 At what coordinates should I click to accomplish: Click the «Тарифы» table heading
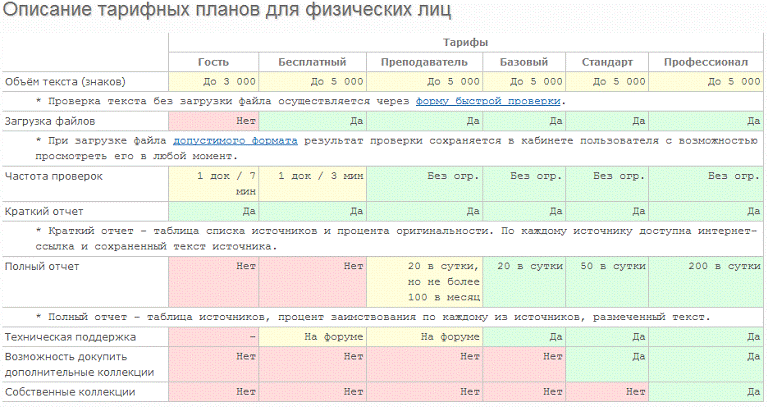[x=465, y=43]
